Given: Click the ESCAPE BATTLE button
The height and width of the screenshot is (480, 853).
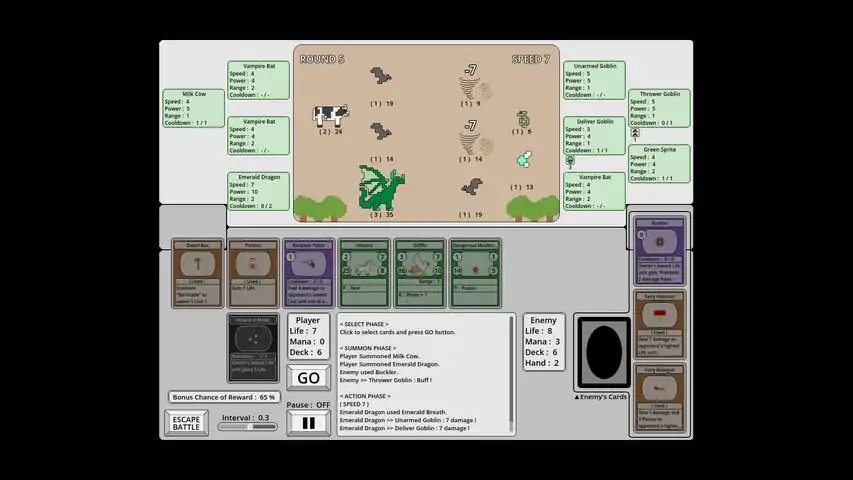Looking at the screenshot, I should coord(187,423).
